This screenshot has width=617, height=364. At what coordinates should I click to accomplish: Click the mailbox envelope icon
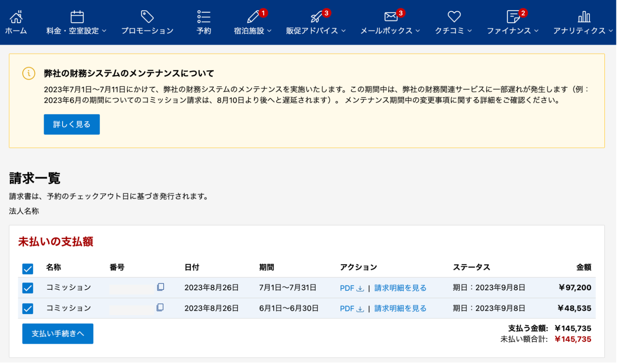coord(391,17)
